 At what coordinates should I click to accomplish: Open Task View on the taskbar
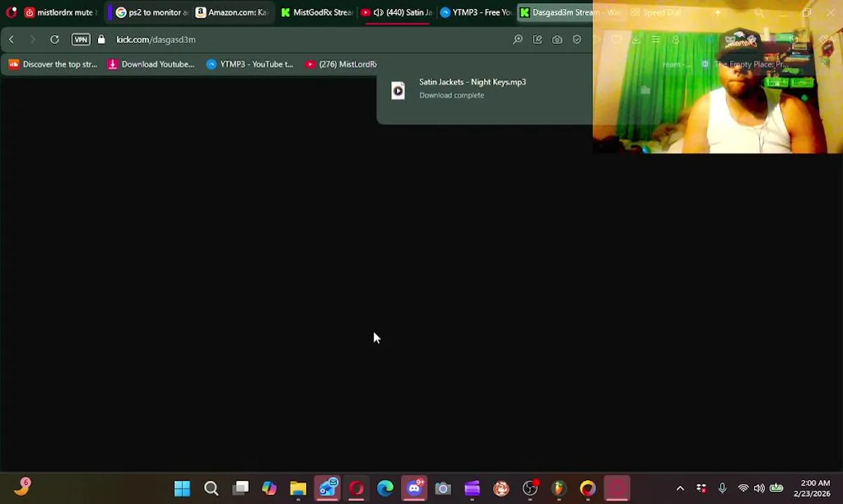(x=240, y=488)
